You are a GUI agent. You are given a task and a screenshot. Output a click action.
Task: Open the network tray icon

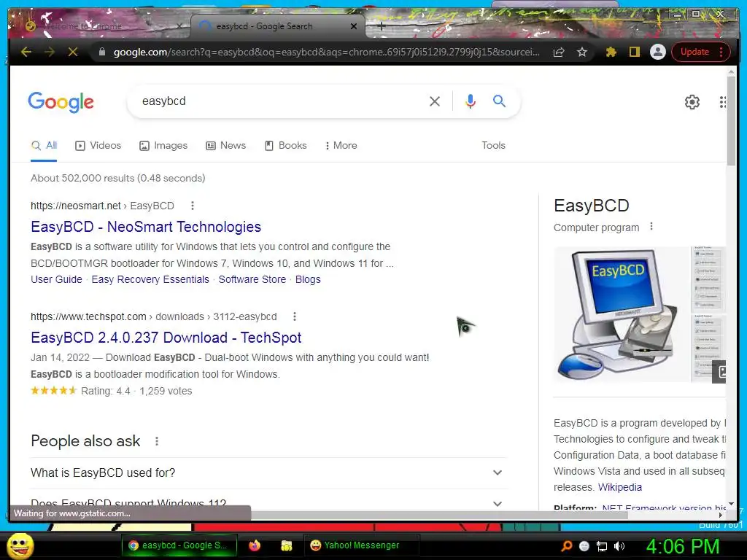602,546
